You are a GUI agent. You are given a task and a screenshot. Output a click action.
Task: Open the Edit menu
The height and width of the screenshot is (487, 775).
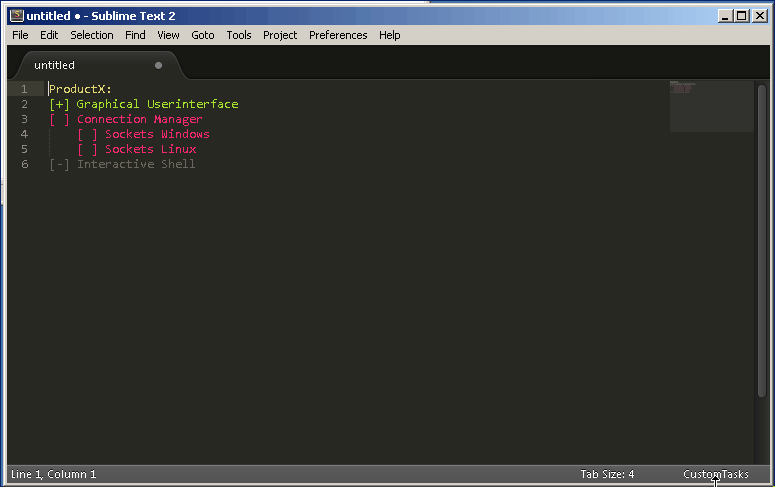(49, 35)
